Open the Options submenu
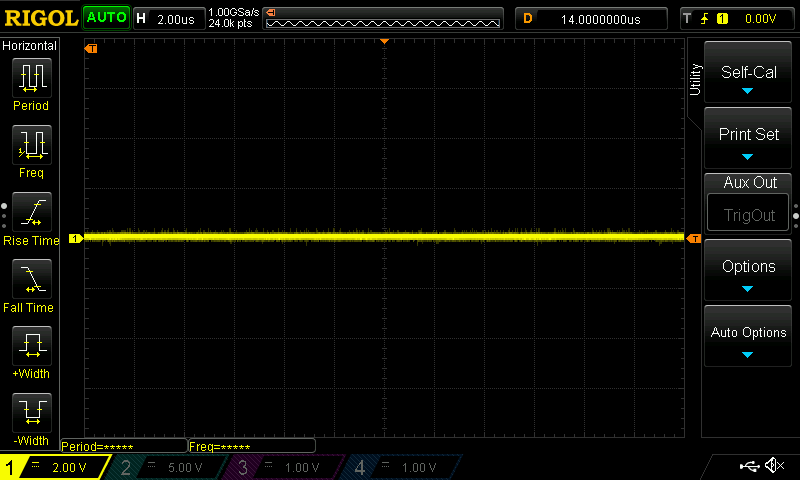Viewport: 800px width, 480px height. coord(748,270)
